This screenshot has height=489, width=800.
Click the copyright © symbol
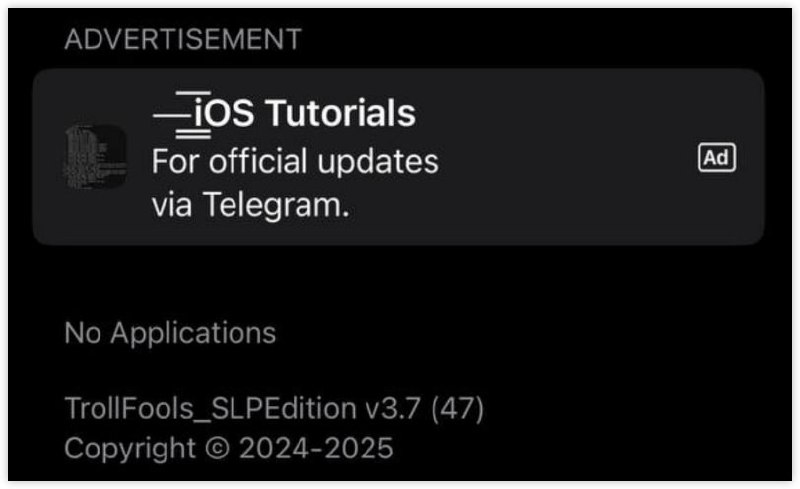pos(217,448)
